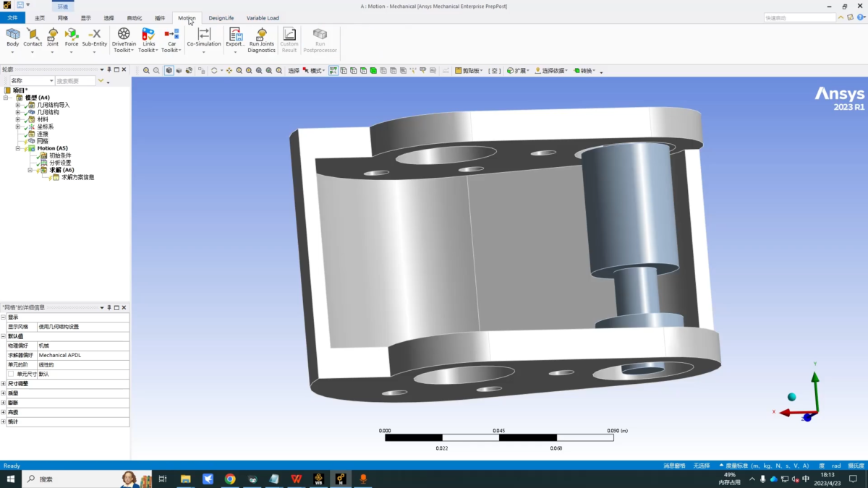Collapse the Motion (A5) tree node

[x=18, y=148]
